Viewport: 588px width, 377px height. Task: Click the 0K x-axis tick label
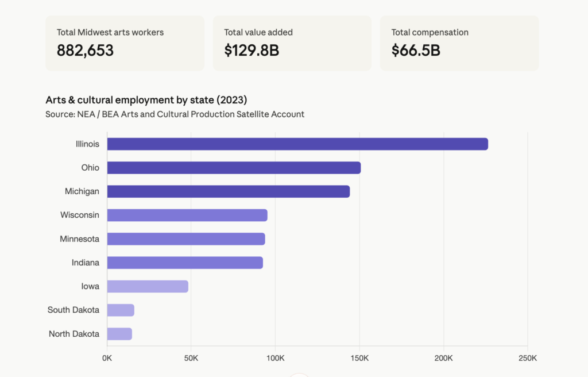107,358
